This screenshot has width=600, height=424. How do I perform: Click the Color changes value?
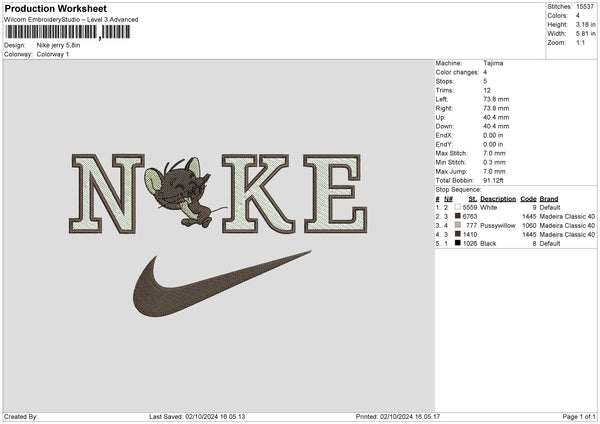485,72
